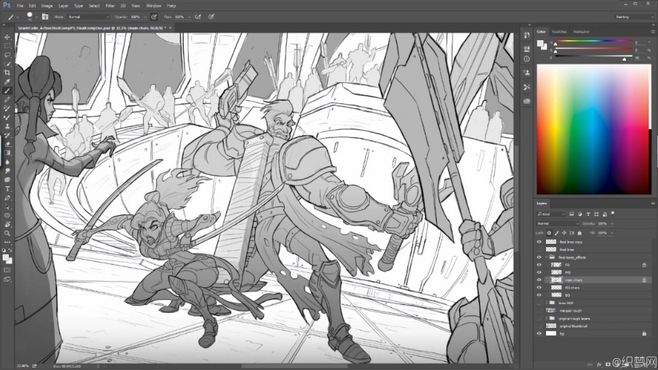The width and height of the screenshot is (658, 370).
Task: Open the File menu
Action: tap(20, 6)
